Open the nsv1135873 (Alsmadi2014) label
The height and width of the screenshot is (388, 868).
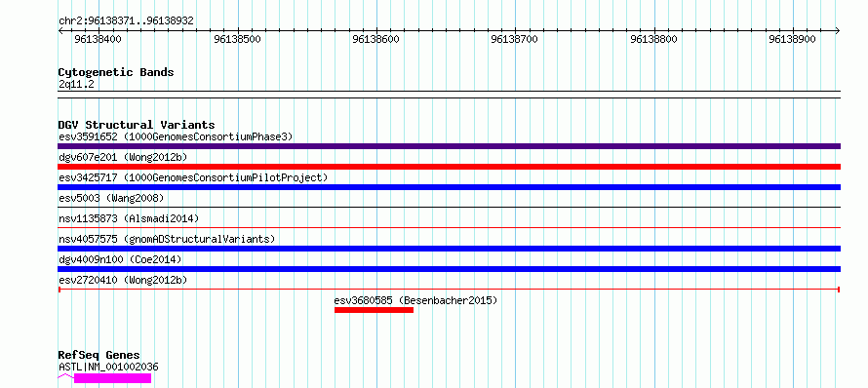click(x=129, y=218)
